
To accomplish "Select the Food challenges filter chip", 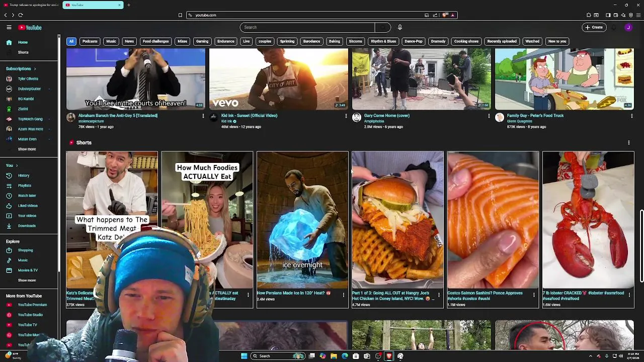I will [x=155, y=41].
